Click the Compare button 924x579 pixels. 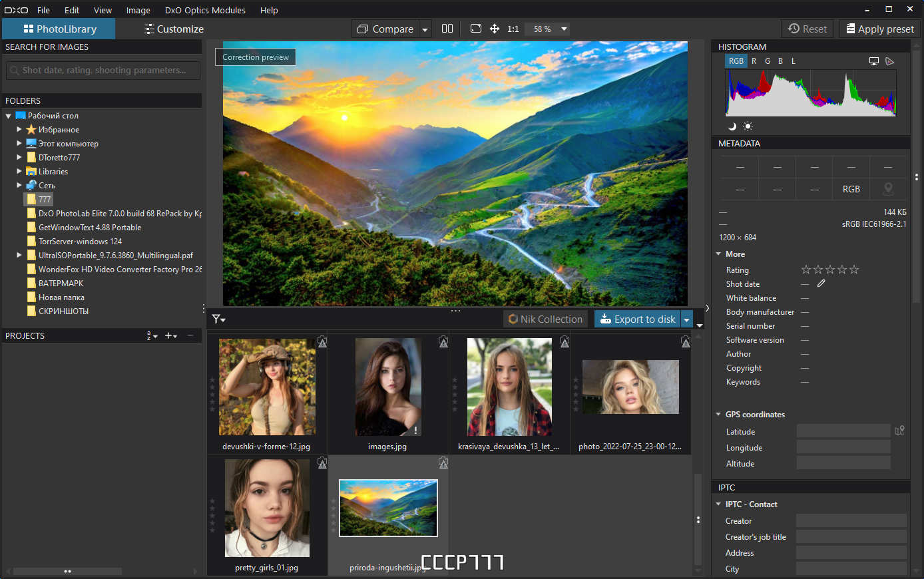tap(386, 29)
